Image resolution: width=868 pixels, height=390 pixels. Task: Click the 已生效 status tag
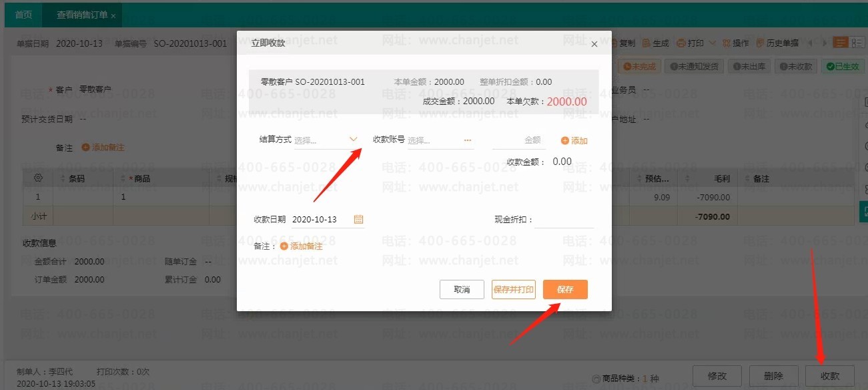(843, 66)
